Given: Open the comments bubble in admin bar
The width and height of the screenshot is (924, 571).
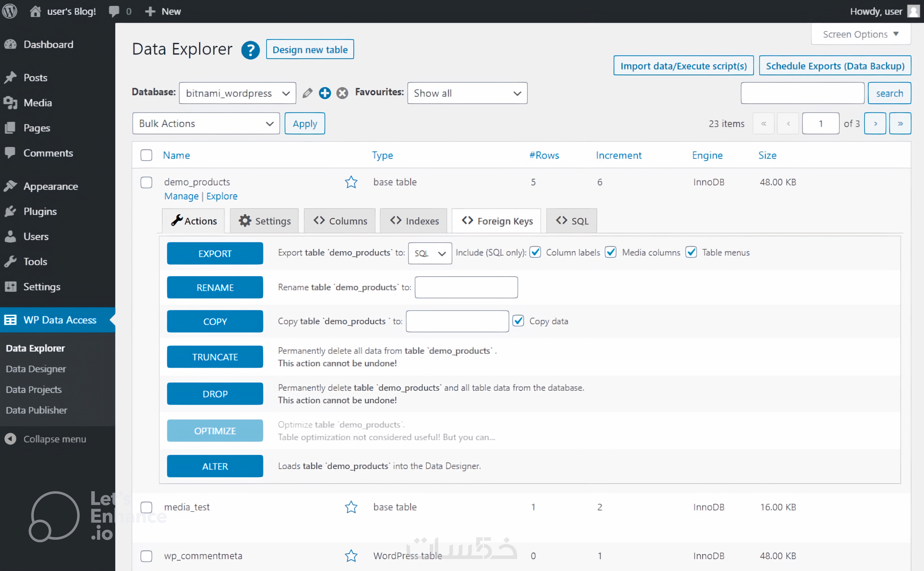Looking at the screenshot, I should [114, 11].
